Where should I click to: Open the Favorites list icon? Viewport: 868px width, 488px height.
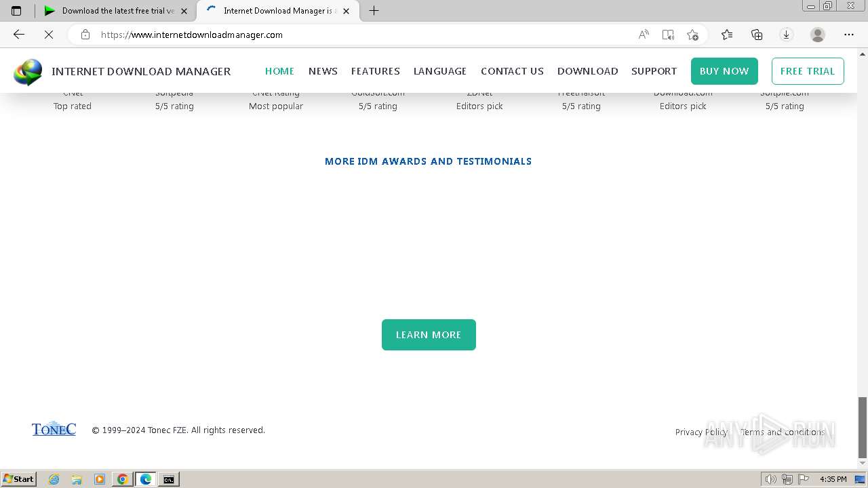coord(727,35)
